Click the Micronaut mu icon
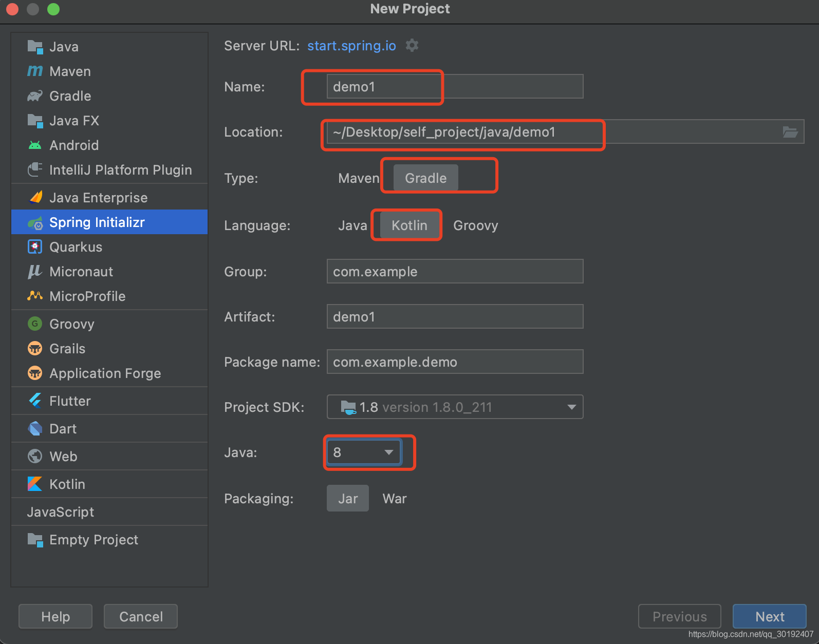The height and width of the screenshot is (644, 819). (x=34, y=272)
